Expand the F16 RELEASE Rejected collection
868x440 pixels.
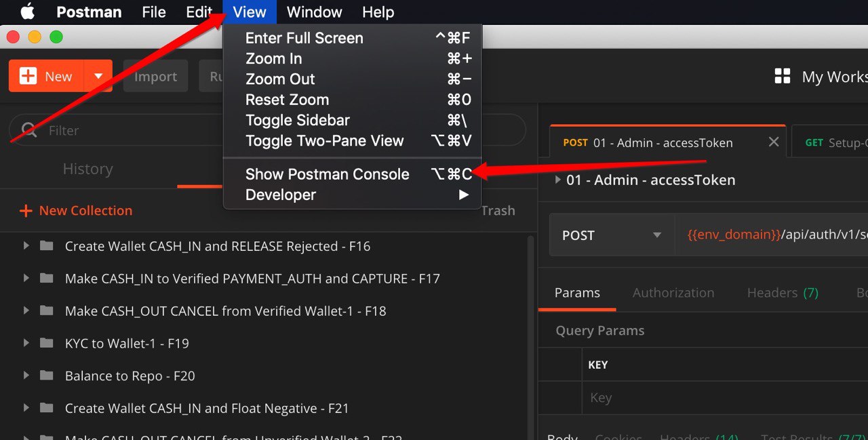(26, 245)
